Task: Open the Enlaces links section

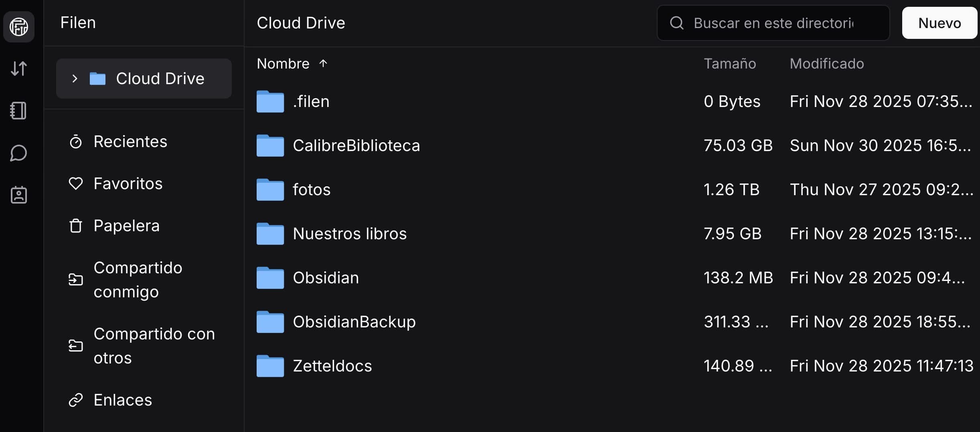Action: tap(123, 400)
